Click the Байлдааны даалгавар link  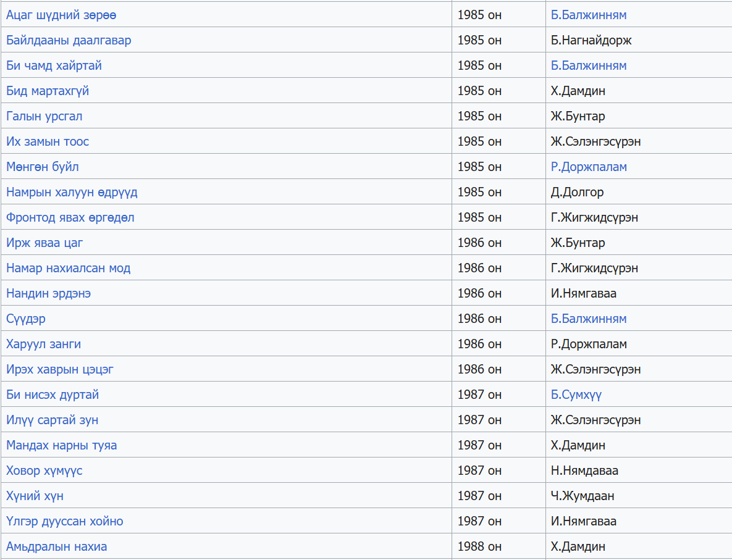[x=69, y=40]
